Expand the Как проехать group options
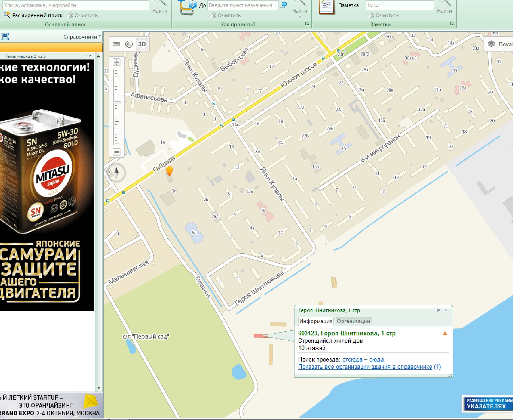 tap(307, 24)
